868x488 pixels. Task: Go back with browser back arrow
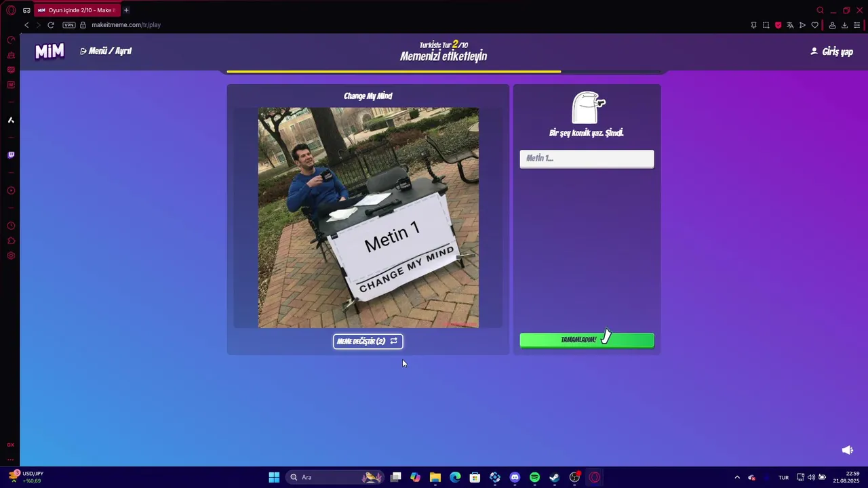(26, 25)
